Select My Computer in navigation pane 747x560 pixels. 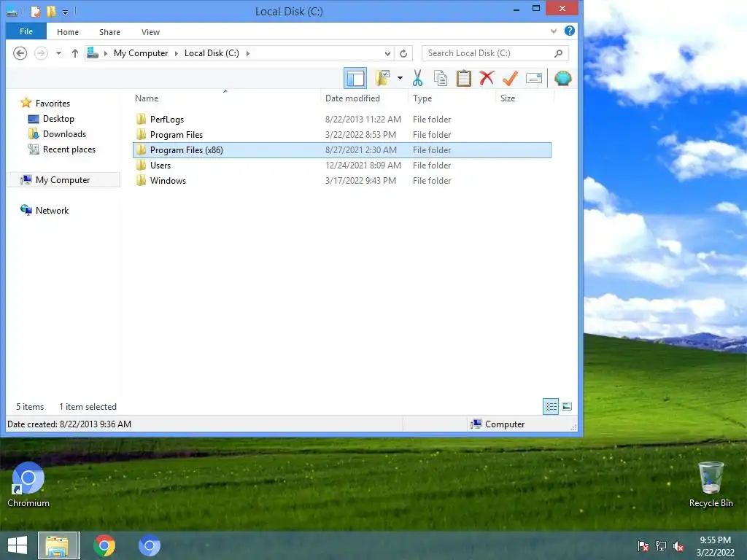pyautogui.click(x=63, y=180)
